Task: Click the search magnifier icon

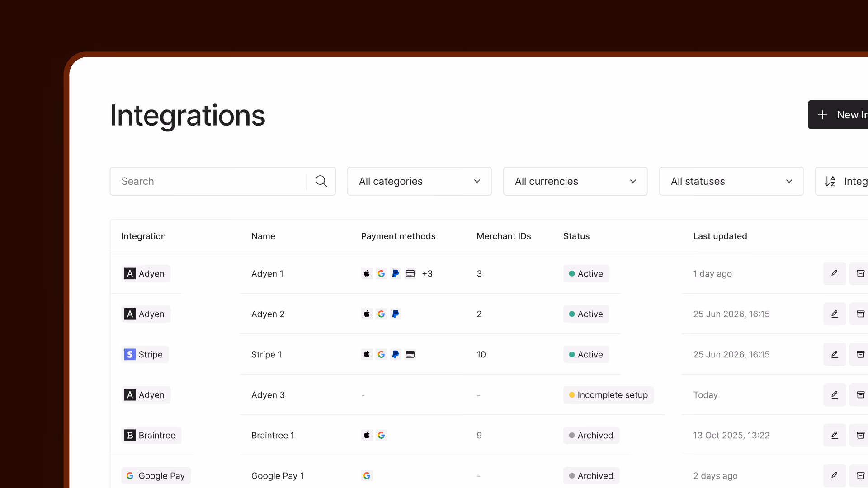Action: pyautogui.click(x=321, y=181)
